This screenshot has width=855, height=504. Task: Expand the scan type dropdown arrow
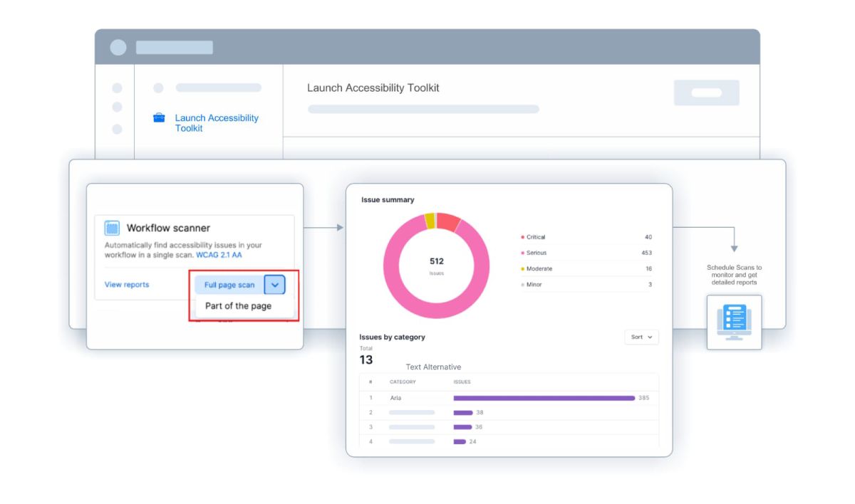[275, 285]
